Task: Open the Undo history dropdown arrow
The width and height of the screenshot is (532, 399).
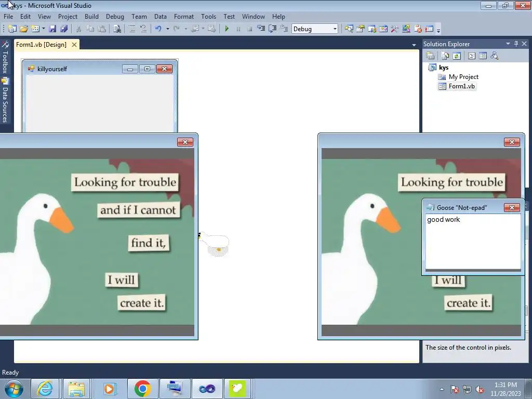Action: [x=168, y=29]
